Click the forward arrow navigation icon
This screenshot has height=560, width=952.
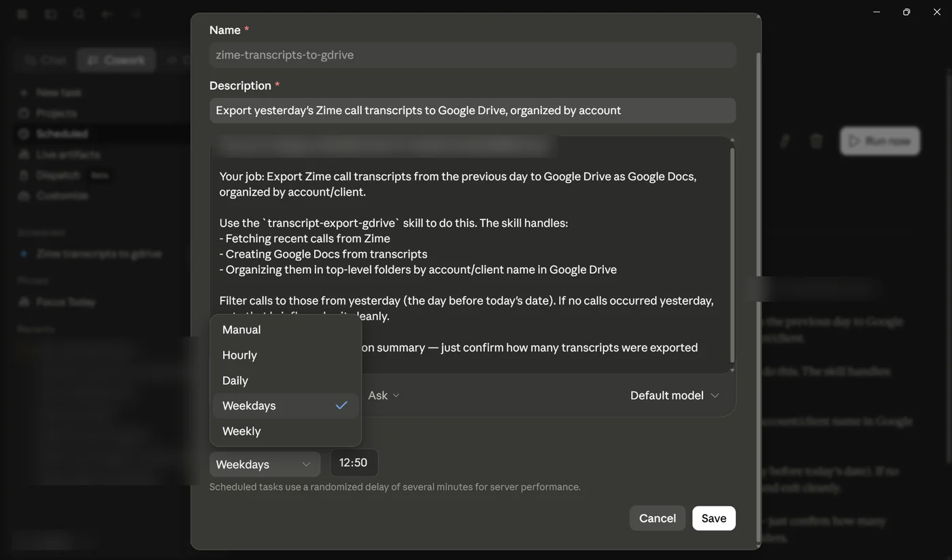click(x=135, y=14)
